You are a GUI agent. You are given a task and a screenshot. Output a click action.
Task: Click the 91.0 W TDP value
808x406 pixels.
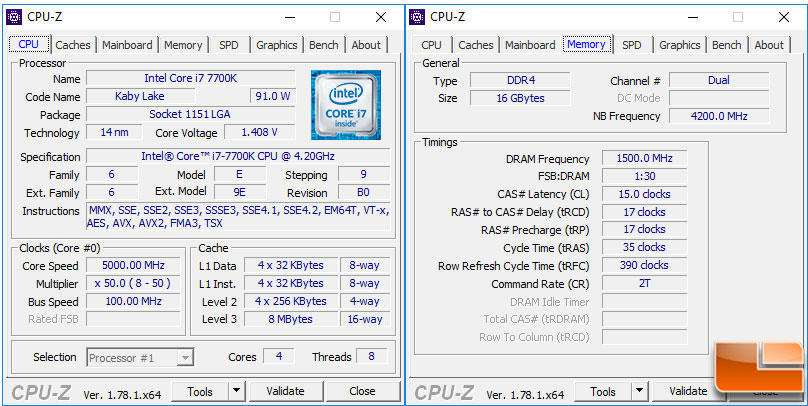click(x=272, y=96)
